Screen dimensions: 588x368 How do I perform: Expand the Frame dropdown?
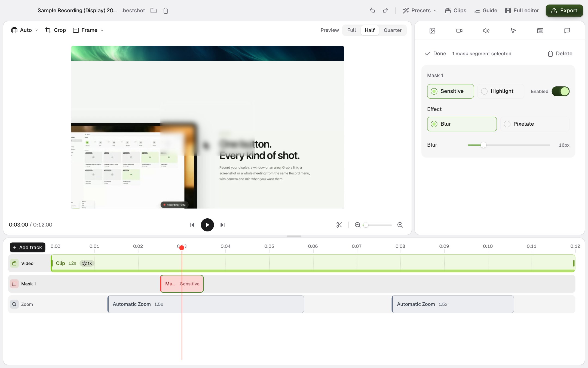(x=88, y=30)
